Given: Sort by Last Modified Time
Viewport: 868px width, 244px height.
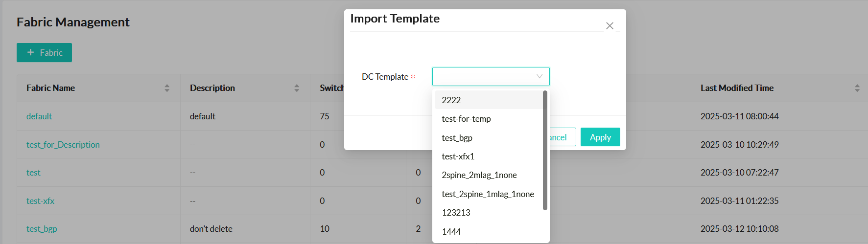Looking at the screenshot, I should pos(857,88).
